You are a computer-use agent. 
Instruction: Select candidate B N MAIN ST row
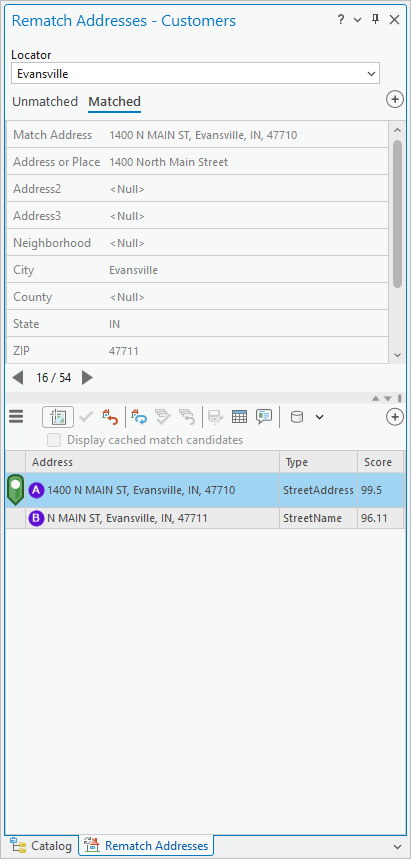tap(204, 518)
